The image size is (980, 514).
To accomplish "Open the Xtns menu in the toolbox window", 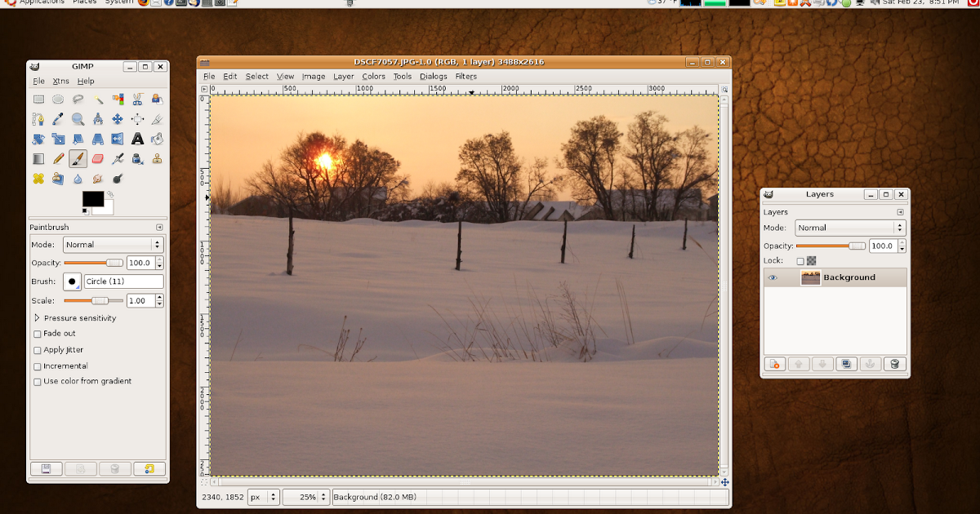I will (x=60, y=81).
